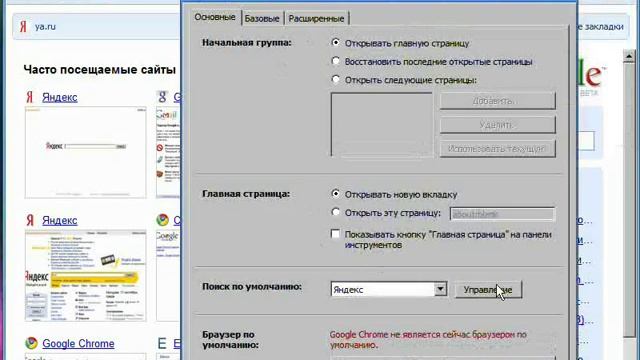Click the Удалить button
This screenshot has width=640, height=360.
tap(498, 124)
